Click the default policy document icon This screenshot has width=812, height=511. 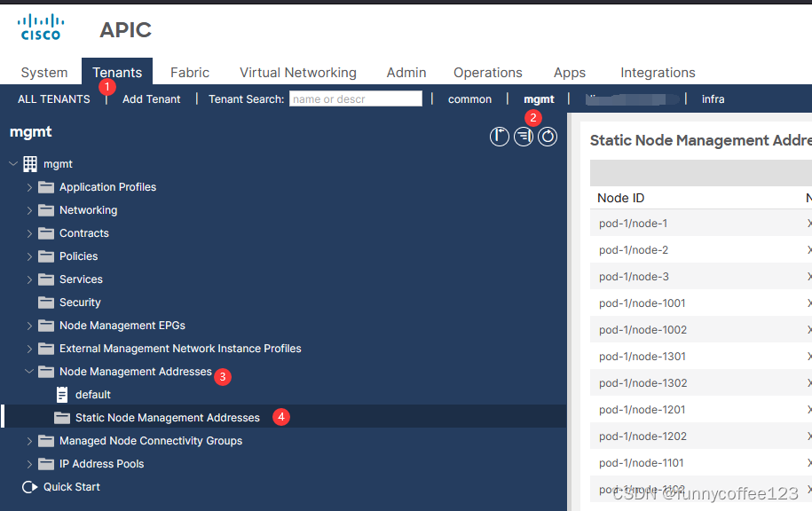[x=62, y=395]
